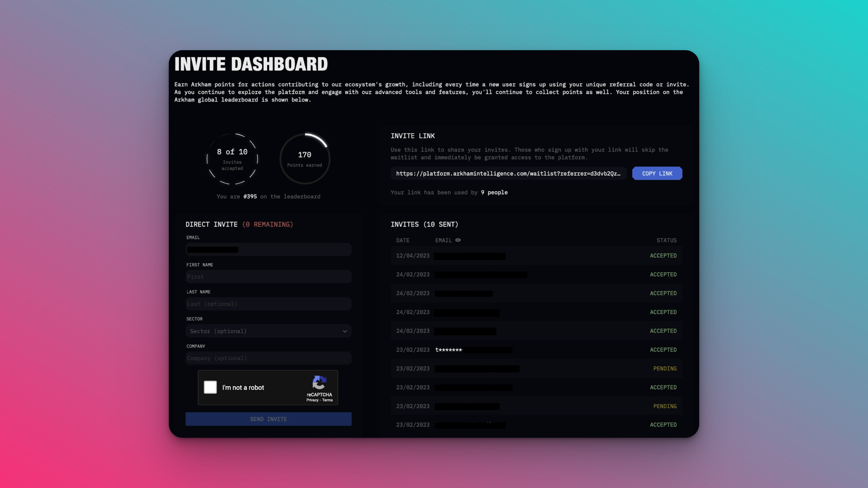
Task: Click the COPY LINK button
Action: [x=657, y=173]
